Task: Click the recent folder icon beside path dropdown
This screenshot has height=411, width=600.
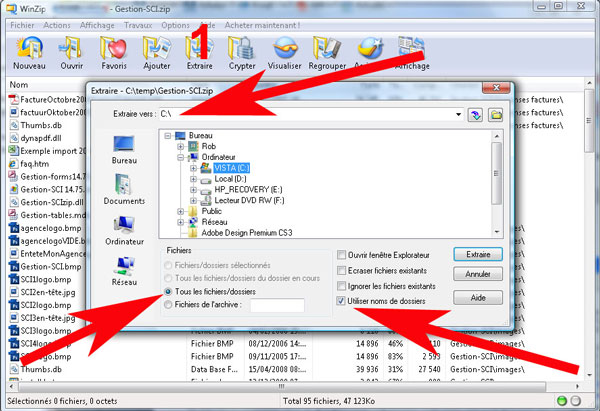Action: [x=475, y=114]
